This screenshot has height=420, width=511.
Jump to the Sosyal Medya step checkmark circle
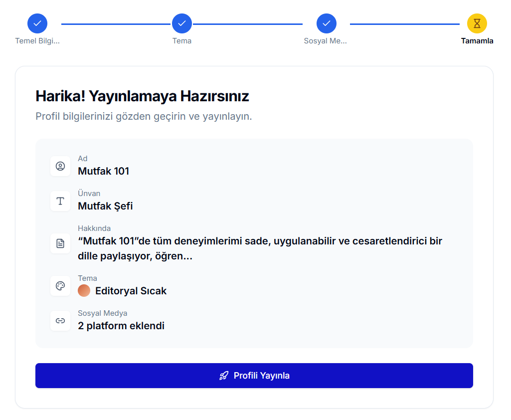point(326,23)
